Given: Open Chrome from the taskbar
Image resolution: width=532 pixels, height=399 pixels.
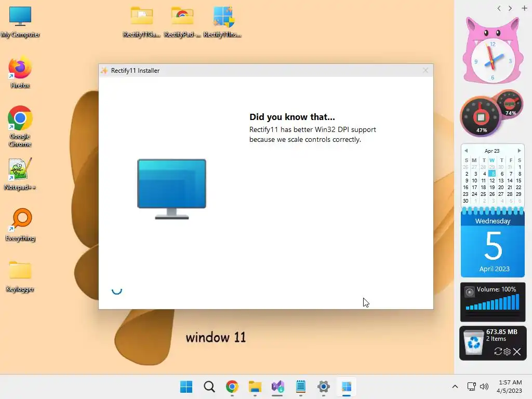Looking at the screenshot, I should pos(232,387).
